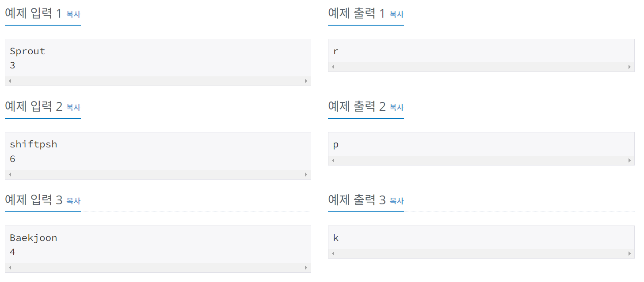The image size is (644, 282).
Task: Click left scroll arrow under Sprout input box
Action: tap(9, 80)
